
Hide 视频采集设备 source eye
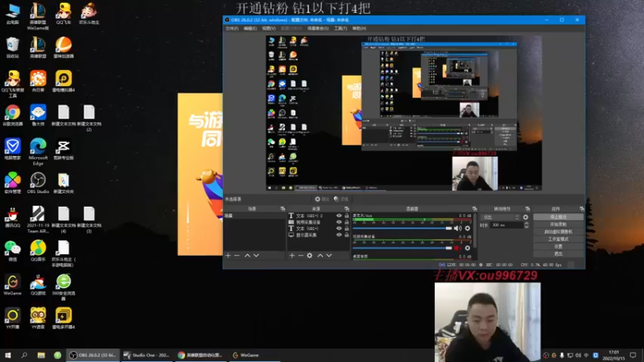(339, 222)
